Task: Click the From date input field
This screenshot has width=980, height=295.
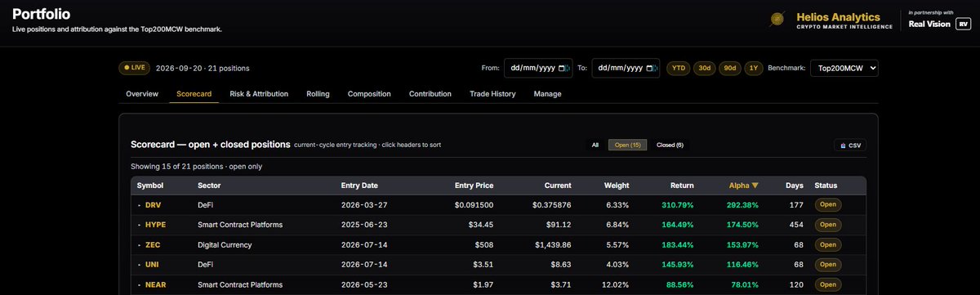Action: pyautogui.click(x=537, y=68)
